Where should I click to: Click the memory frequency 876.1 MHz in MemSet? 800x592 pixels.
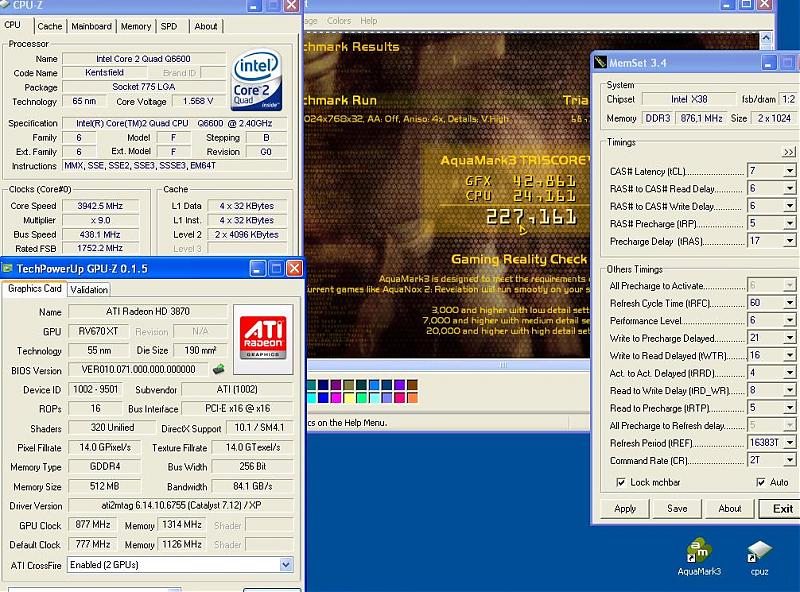tap(702, 118)
